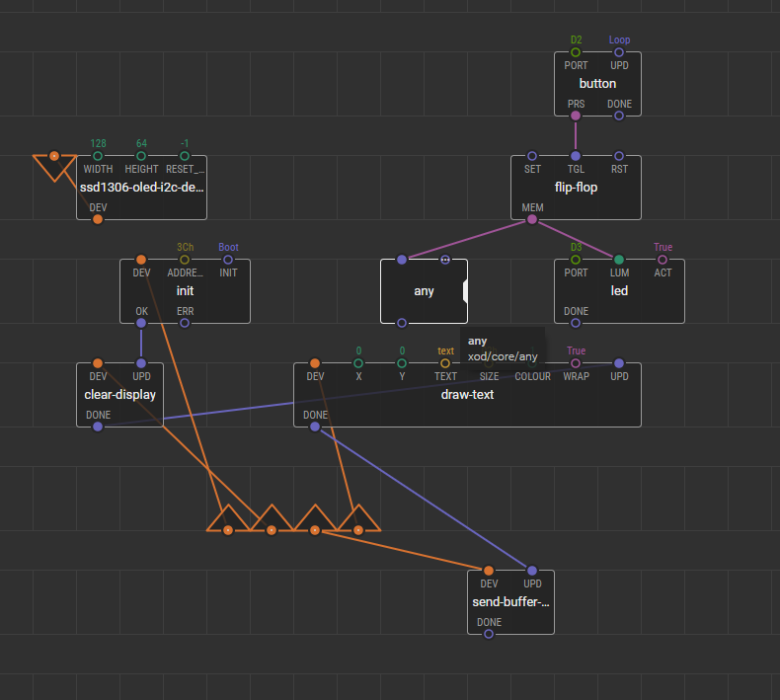The height and width of the screenshot is (700, 780).
Task: Click the PORT pin on led node
Action: (x=576, y=260)
